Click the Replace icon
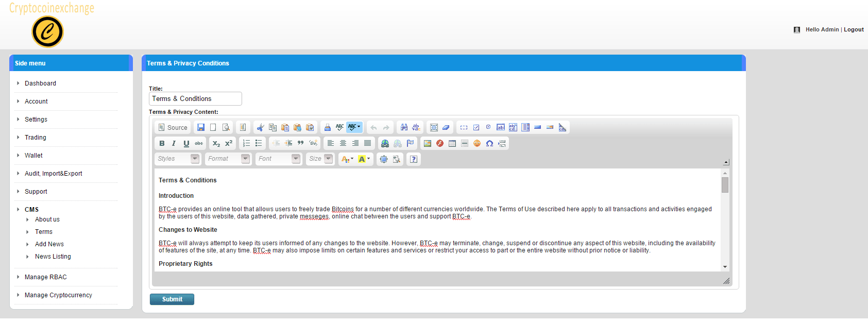 pyautogui.click(x=416, y=127)
